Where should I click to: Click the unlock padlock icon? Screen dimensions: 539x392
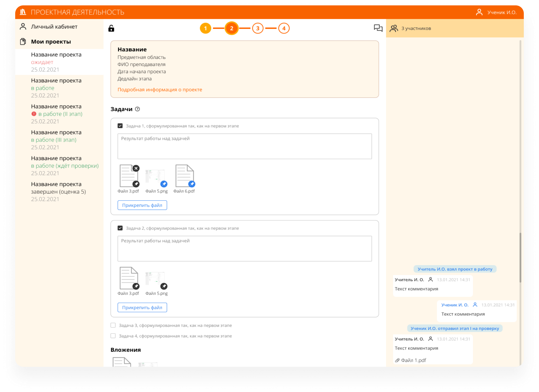111,28
